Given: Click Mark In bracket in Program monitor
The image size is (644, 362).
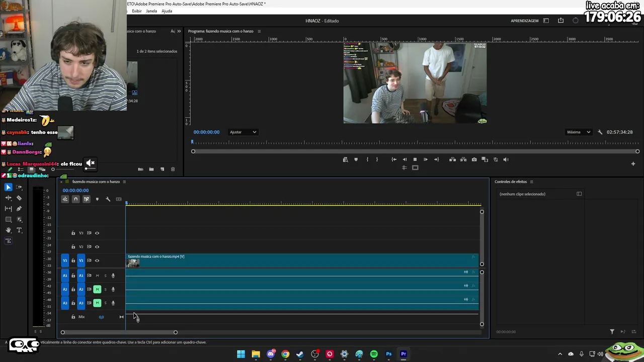Looking at the screenshot, I should coord(367,159).
